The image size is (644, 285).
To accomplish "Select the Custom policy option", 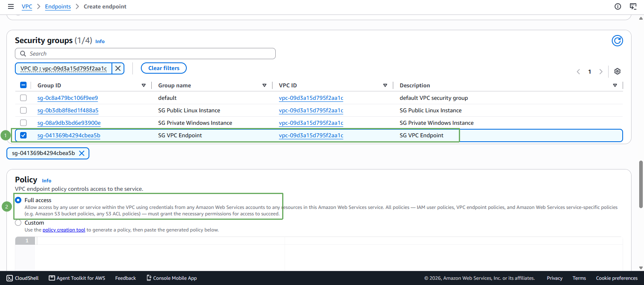I will point(18,223).
